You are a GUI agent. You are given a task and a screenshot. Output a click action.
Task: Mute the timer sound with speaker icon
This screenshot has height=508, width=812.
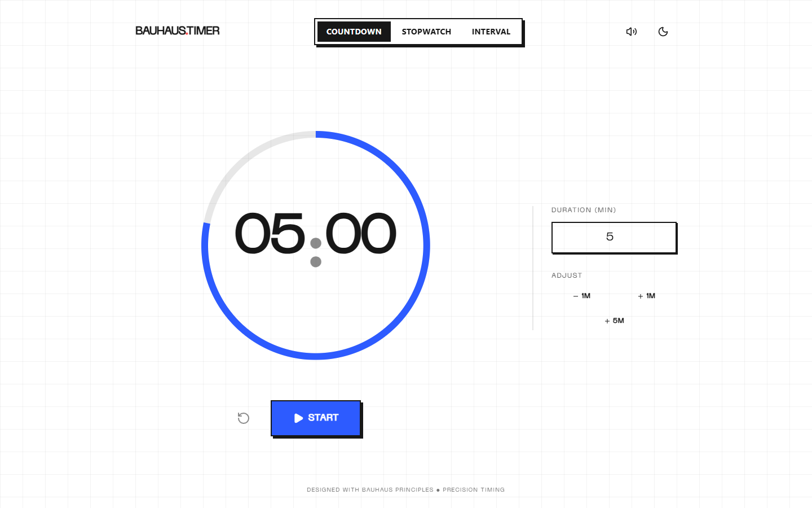tap(631, 32)
